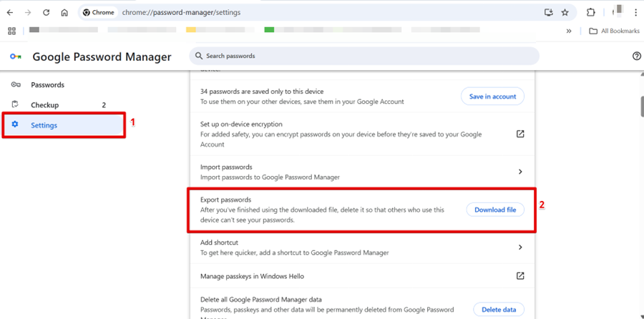Image resolution: width=644 pixels, height=319 pixels.
Task: Expand the Add shortcut row arrow
Action: 520,247
